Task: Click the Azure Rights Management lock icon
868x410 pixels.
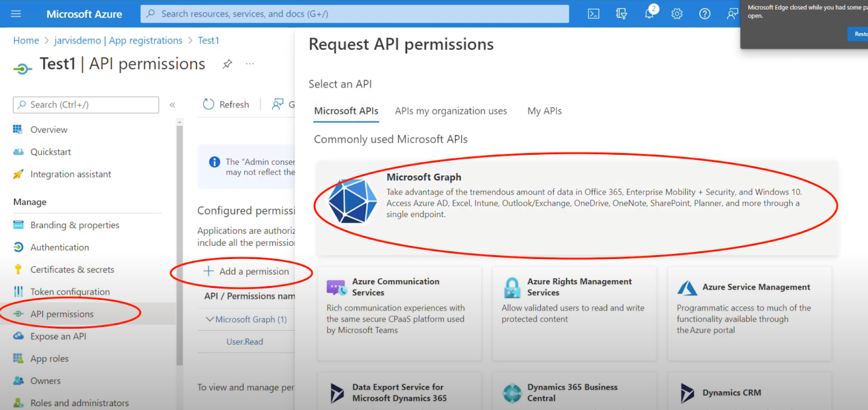Action: tap(512, 287)
